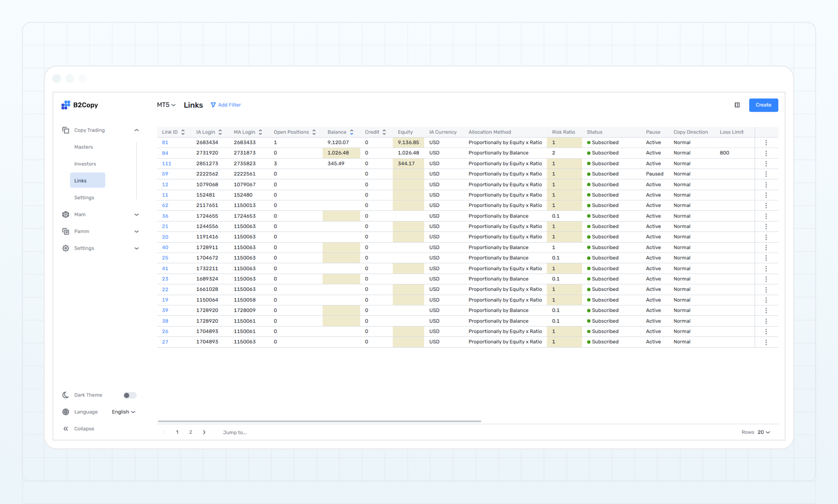Toggle the Dark Theme switch
Image resolution: width=838 pixels, height=504 pixels.
pyautogui.click(x=129, y=395)
